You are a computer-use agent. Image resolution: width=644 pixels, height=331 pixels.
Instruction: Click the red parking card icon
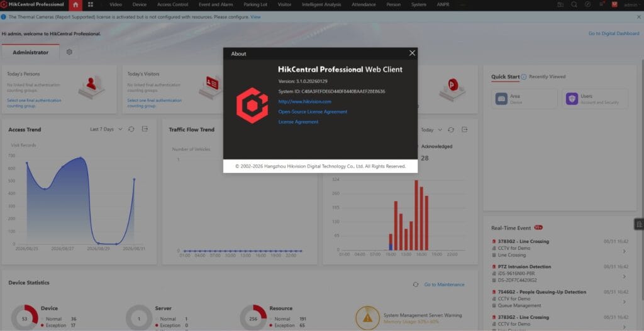452,89
